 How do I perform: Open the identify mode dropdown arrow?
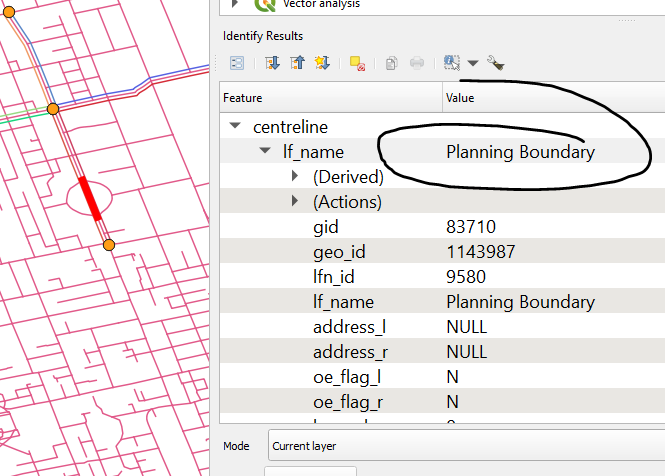coord(473,63)
